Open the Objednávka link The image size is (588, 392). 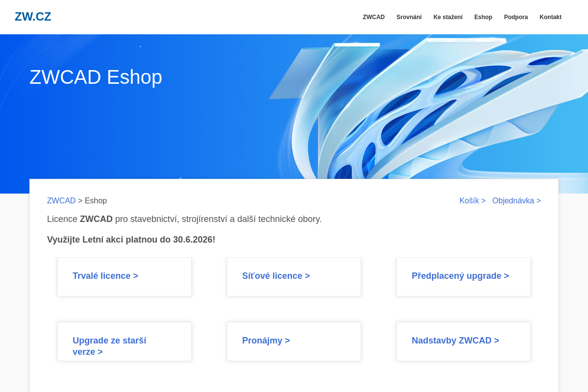point(516,200)
